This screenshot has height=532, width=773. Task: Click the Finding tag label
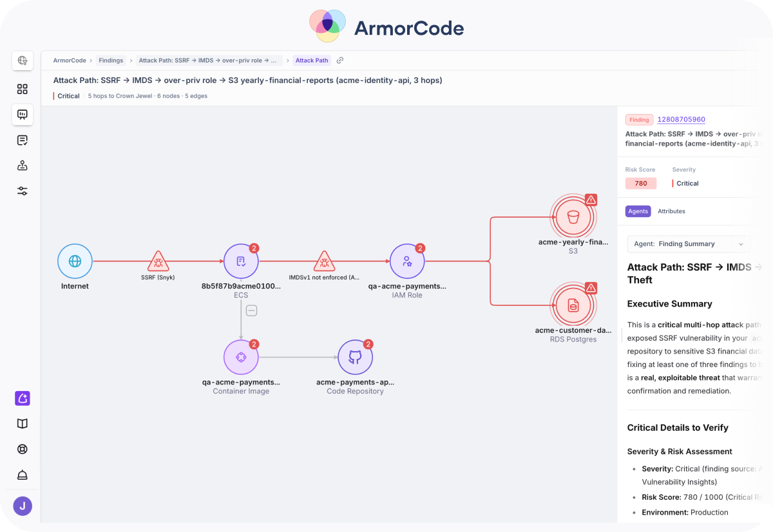click(639, 120)
